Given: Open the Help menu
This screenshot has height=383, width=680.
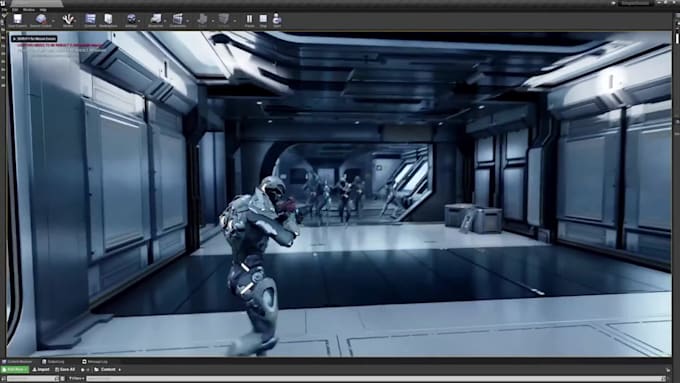Looking at the screenshot, I should 43,9.
